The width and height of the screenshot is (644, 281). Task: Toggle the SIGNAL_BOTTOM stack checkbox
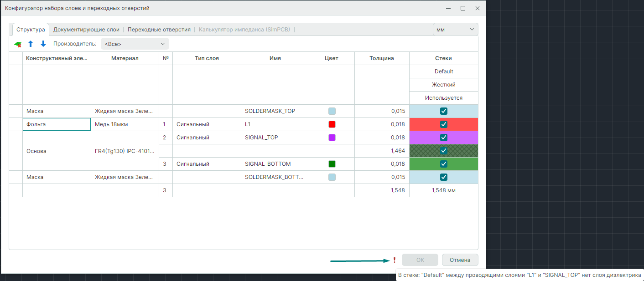point(443,164)
